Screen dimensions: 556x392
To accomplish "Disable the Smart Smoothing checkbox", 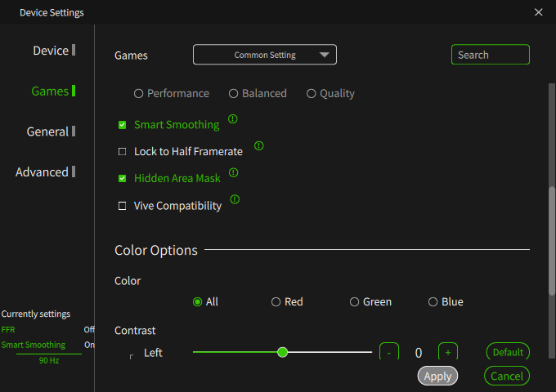I will tap(123, 125).
